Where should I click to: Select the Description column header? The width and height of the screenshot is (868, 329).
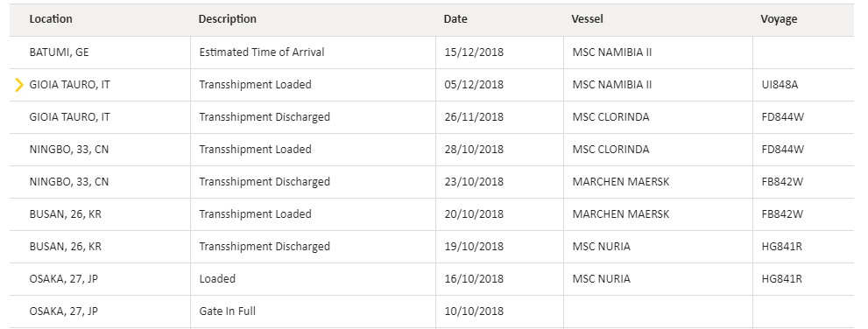(228, 18)
